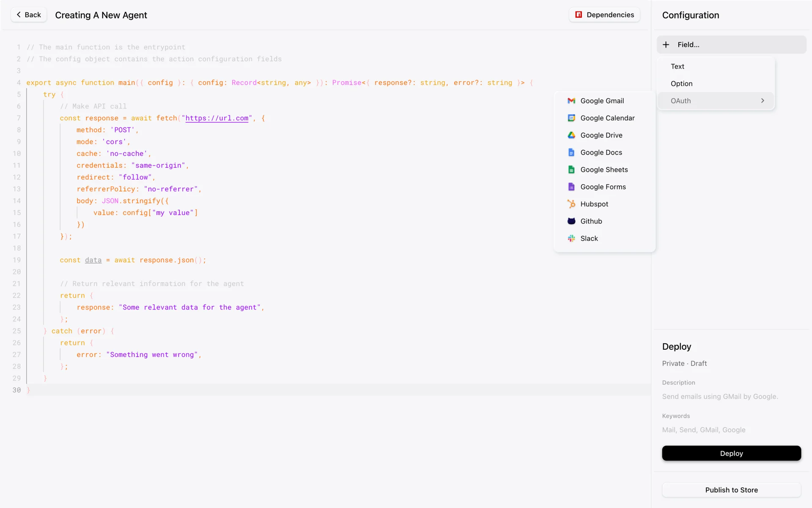Expand the OAuth submenu chevron

pos(763,101)
